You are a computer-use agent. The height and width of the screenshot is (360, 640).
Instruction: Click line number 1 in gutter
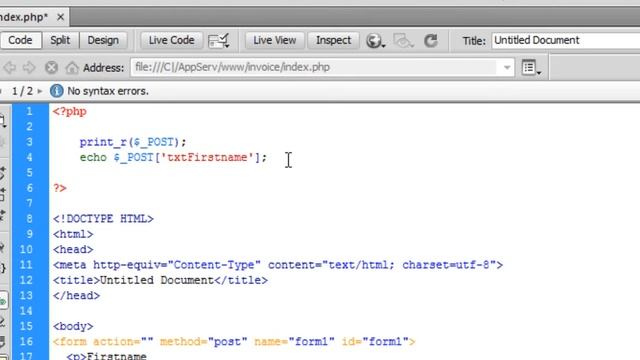[x=29, y=111]
